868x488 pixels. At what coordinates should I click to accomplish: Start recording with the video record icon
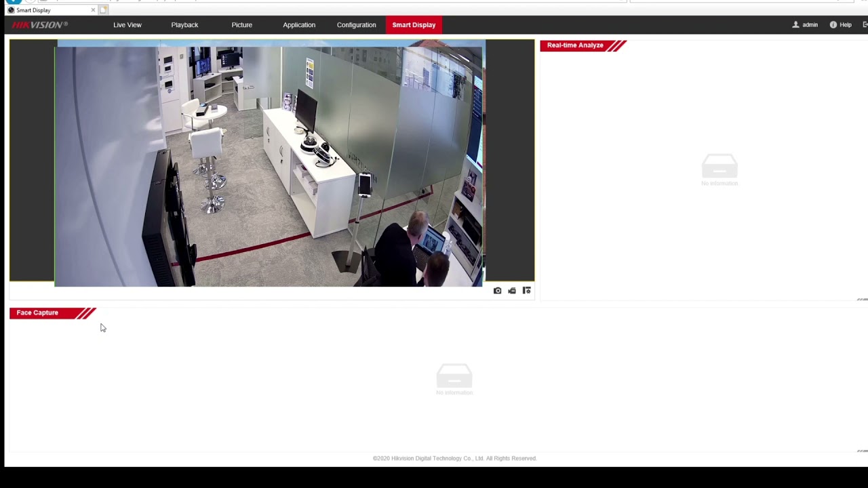512,291
